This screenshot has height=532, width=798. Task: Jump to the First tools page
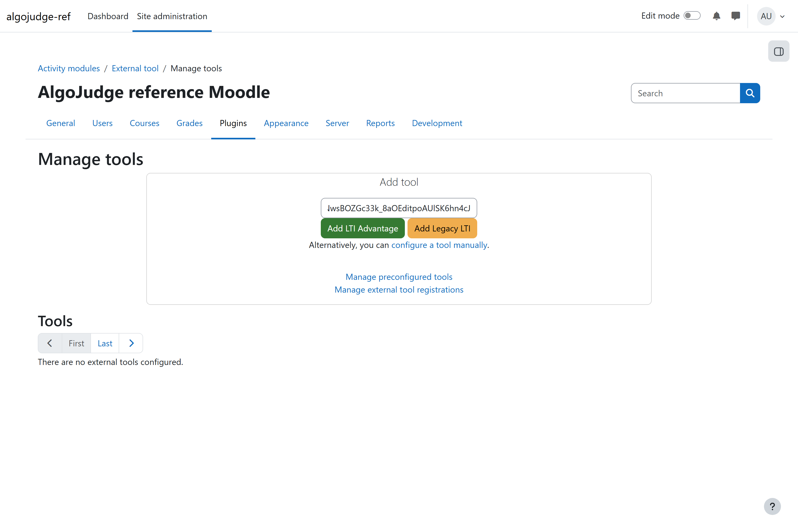(x=76, y=343)
